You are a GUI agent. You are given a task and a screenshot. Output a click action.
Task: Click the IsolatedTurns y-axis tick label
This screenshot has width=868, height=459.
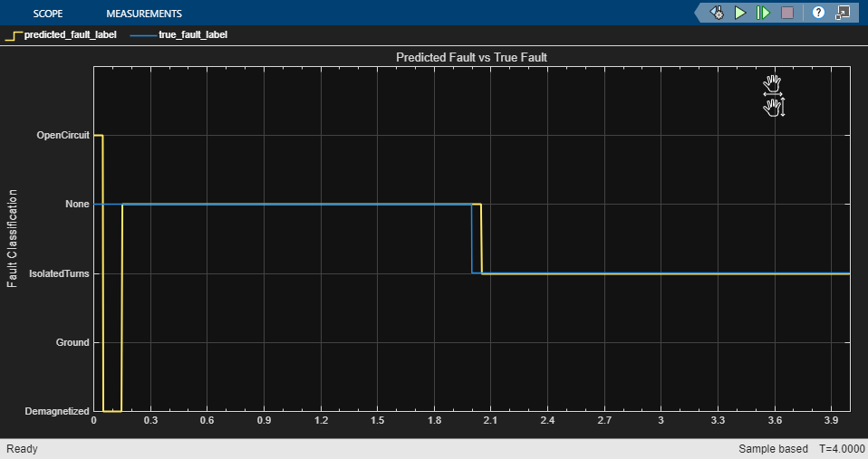pyautogui.click(x=60, y=273)
